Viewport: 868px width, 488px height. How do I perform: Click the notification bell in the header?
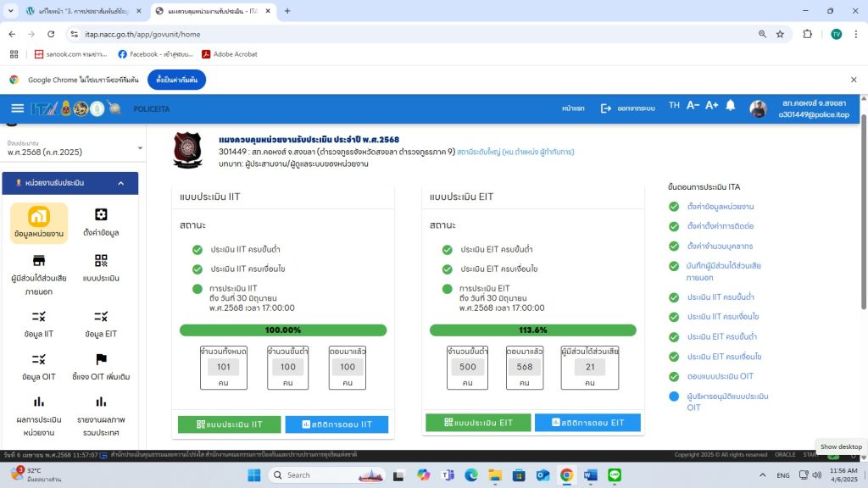[x=730, y=107]
